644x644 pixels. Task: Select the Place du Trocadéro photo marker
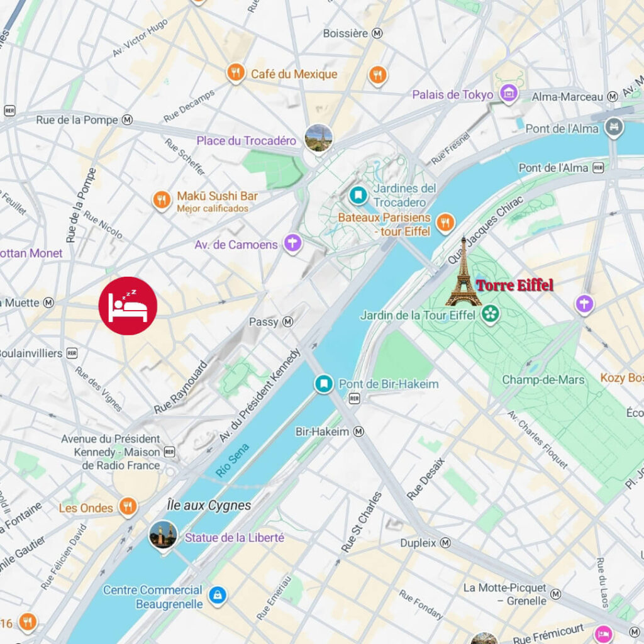[319, 138]
